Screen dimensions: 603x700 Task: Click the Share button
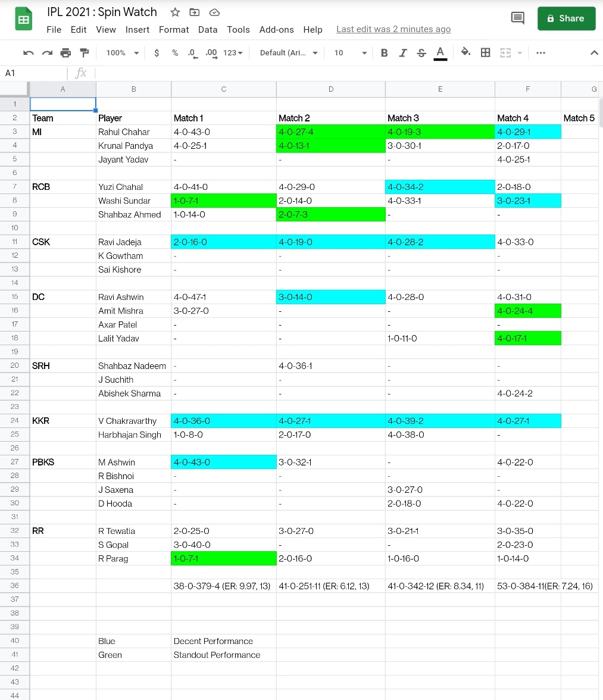566,18
